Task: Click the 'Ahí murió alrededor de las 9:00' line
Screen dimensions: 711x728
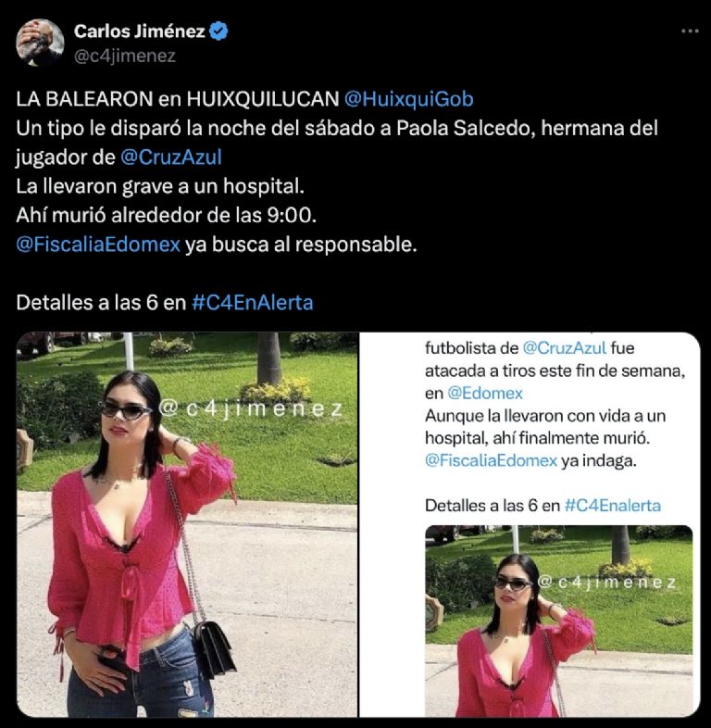Action: point(166,215)
